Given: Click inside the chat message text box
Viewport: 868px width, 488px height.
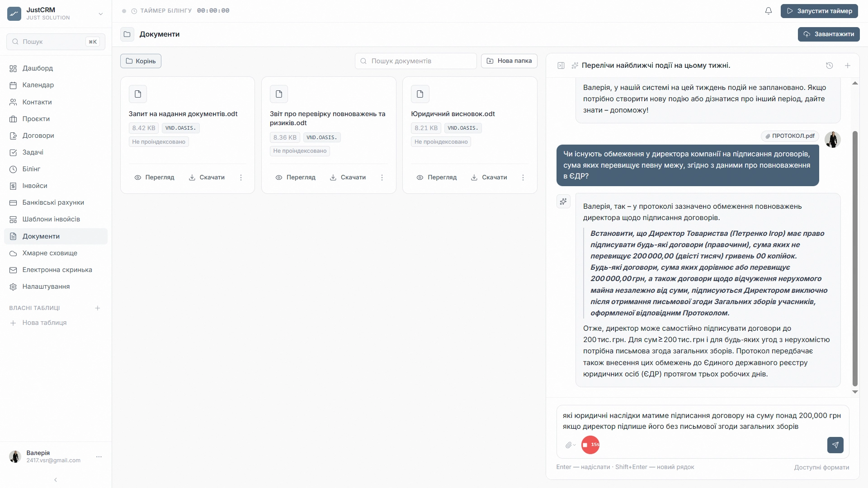Looking at the screenshot, I should click(x=702, y=421).
